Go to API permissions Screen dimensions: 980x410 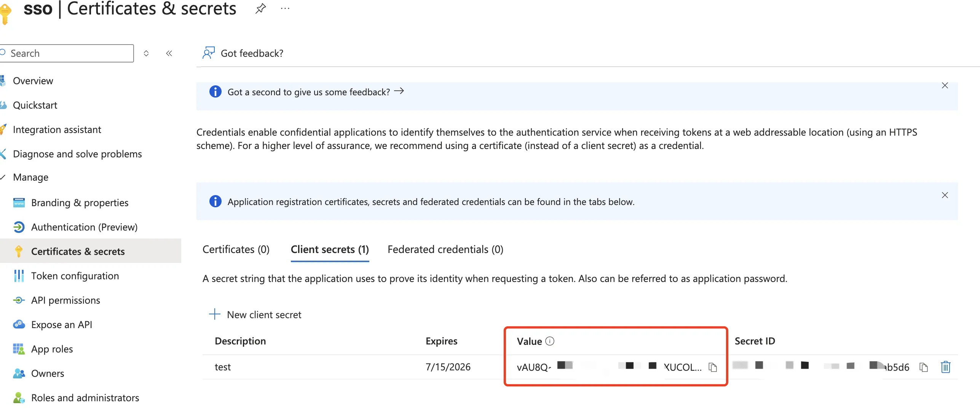click(x=65, y=300)
